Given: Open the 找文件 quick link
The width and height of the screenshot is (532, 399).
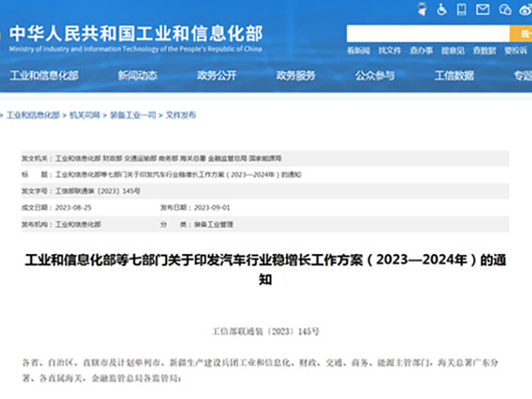Looking at the screenshot, I should (x=390, y=51).
